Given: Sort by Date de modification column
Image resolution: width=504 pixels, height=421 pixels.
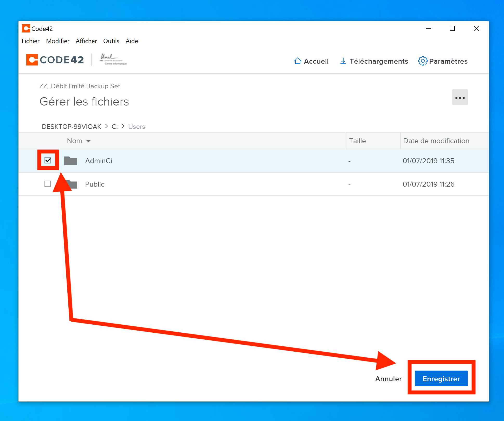Looking at the screenshot, I should pos(436,141).
